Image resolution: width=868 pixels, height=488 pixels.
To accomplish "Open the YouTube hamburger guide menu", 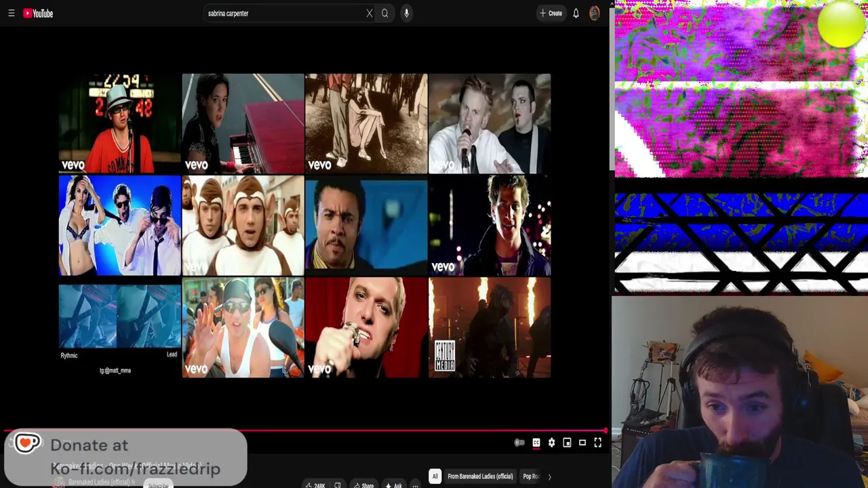I will (x=11, y=13).
